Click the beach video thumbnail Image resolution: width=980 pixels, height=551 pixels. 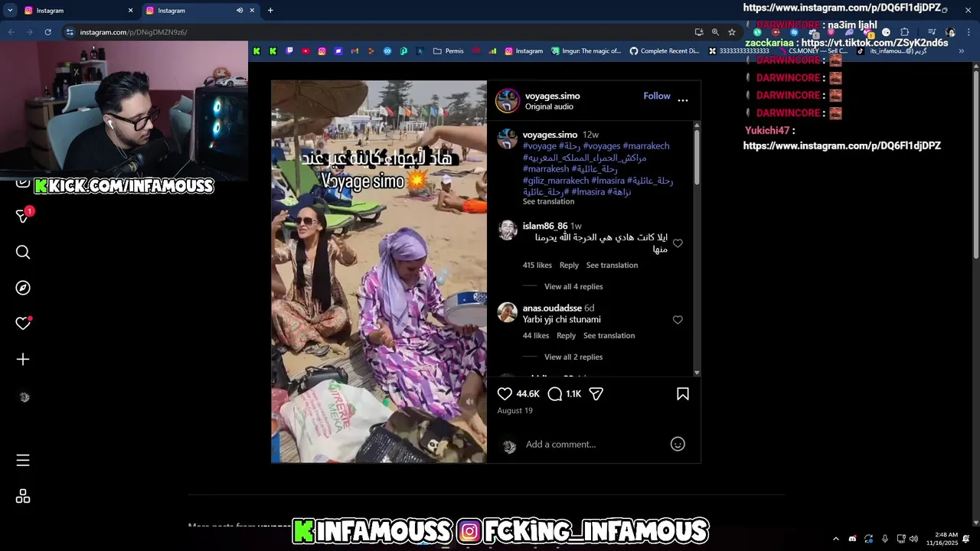[x=379, y=272]
